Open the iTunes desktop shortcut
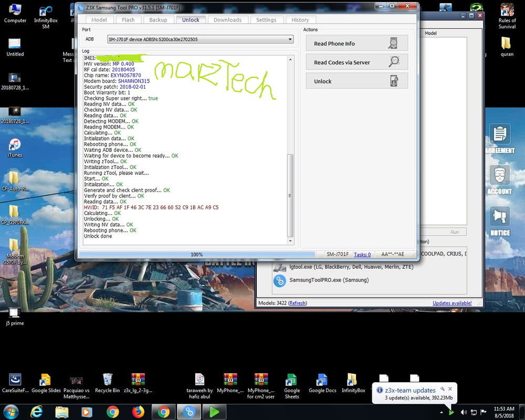 point(15,148)
